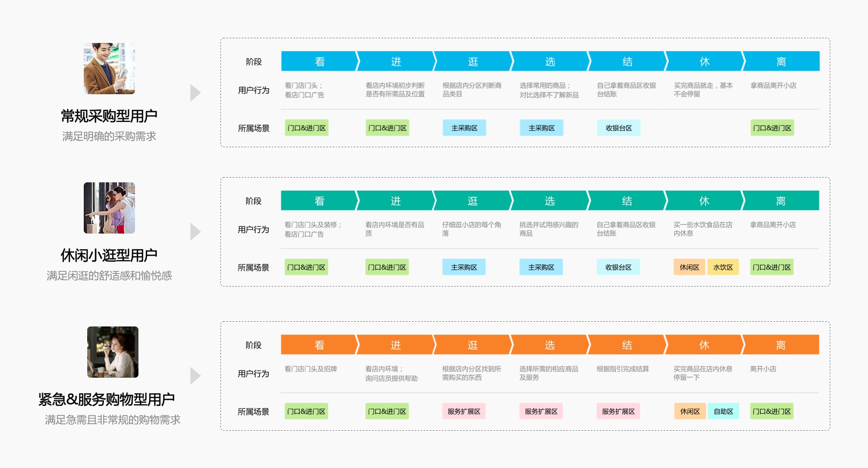Click the 紧急&服务购物型用户 title text

pos(107,399)
